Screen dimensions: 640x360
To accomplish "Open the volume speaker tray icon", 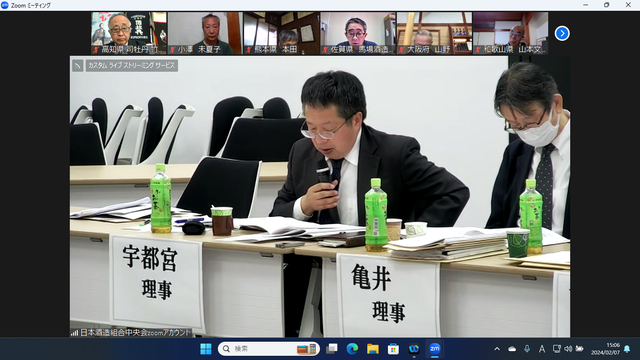I will point(568,349).
